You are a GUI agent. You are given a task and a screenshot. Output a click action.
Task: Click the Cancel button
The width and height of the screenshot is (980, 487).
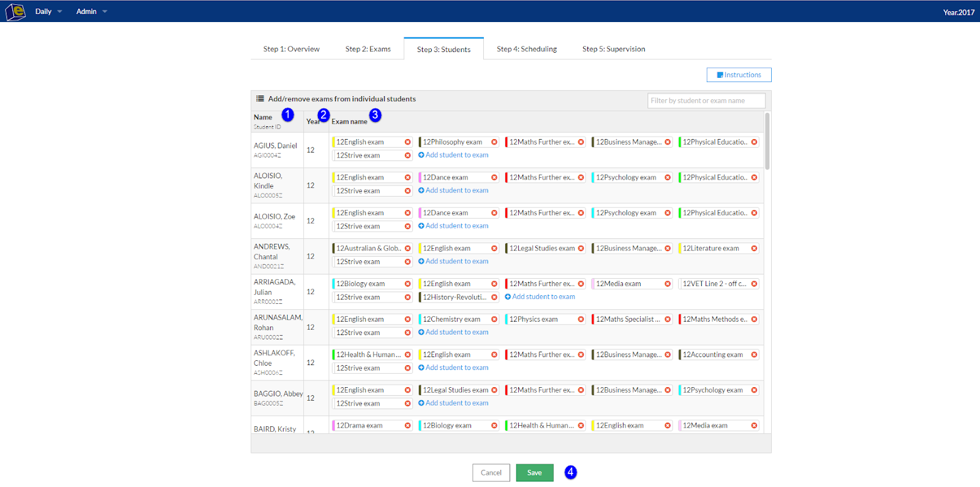tap(491, 473)
